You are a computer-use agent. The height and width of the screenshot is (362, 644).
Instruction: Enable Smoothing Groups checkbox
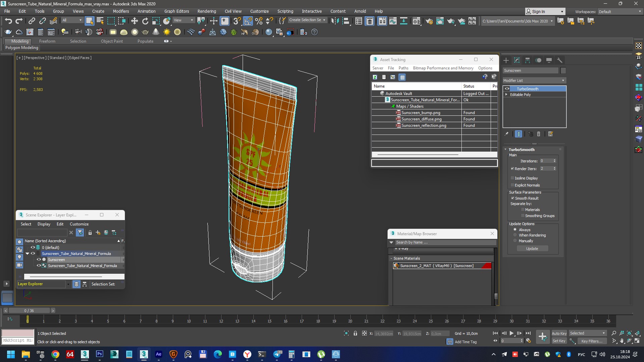[523, 216]
